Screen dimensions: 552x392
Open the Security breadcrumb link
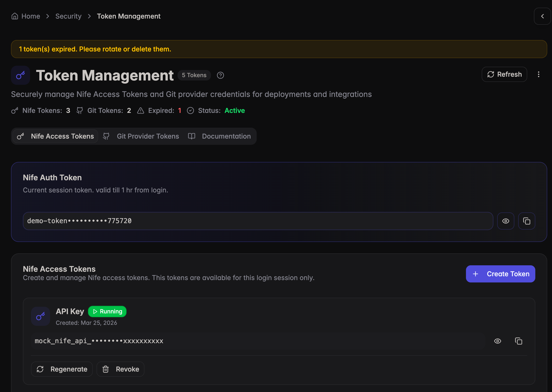click(68, 16)
